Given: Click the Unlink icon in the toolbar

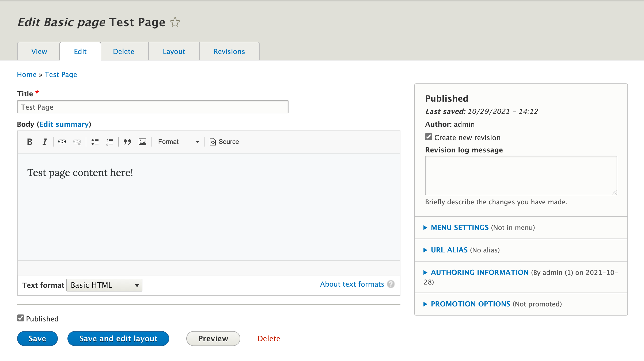Looking at the screenshot, I should [77, 142].
